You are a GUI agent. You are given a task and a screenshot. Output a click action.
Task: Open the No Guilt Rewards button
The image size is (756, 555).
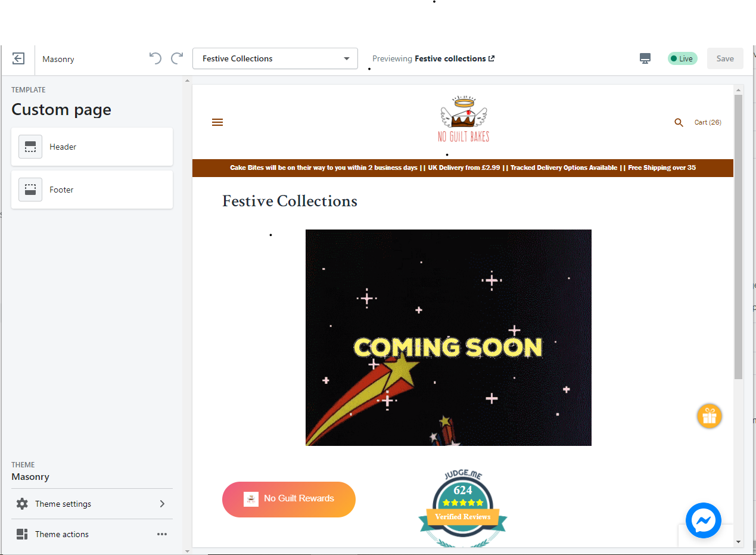click(289, 499)
